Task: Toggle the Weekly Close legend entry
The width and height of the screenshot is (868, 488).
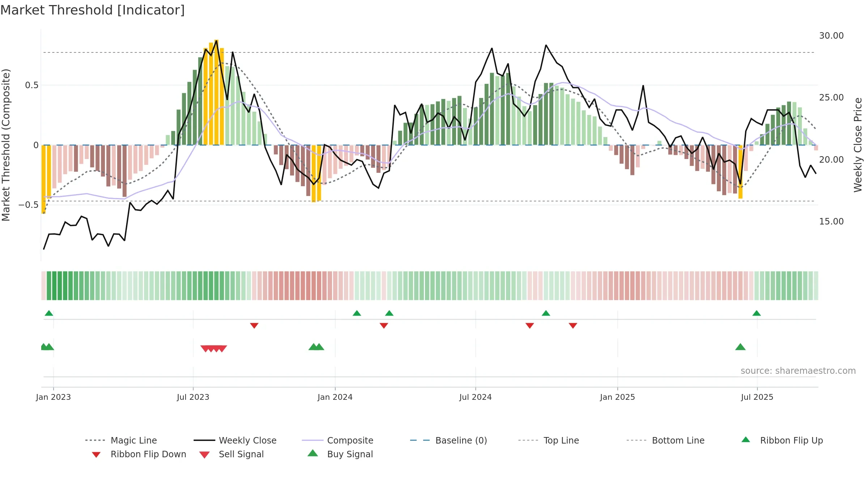Action: (x=235, y=440)
